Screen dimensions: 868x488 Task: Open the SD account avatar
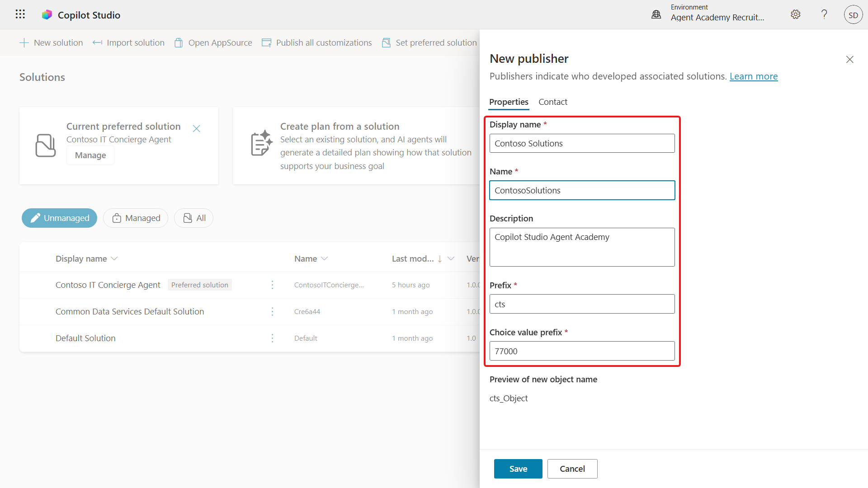(x=853, y=15)
